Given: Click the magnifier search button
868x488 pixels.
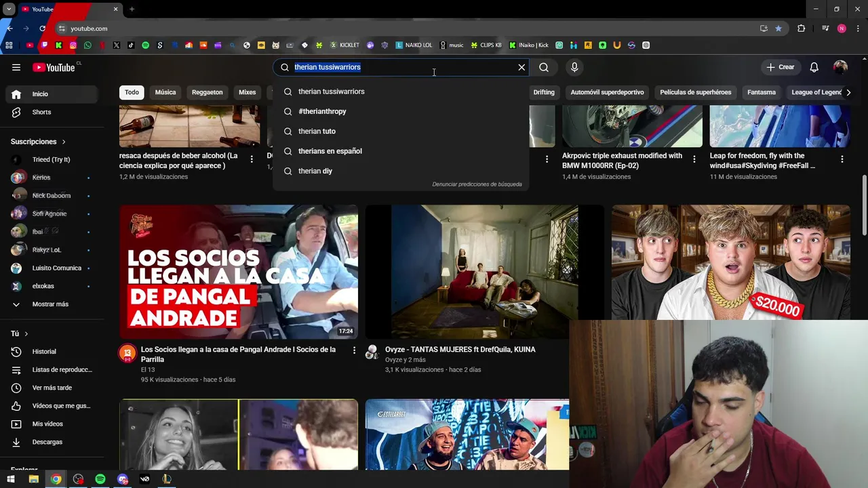Looking at the screenshot, I should 544,67.
